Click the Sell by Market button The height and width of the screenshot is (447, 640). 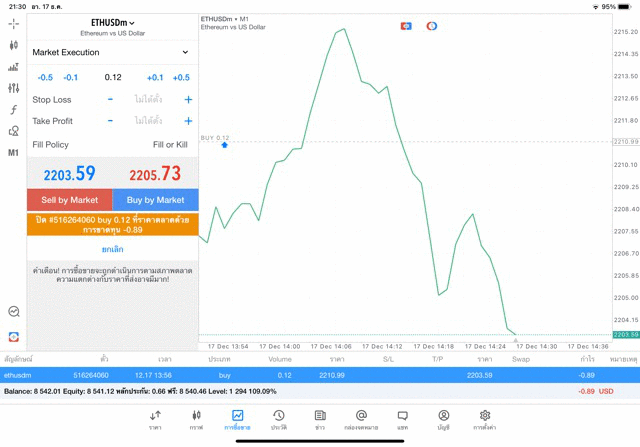pyautogui.click(x=69, y=200)
